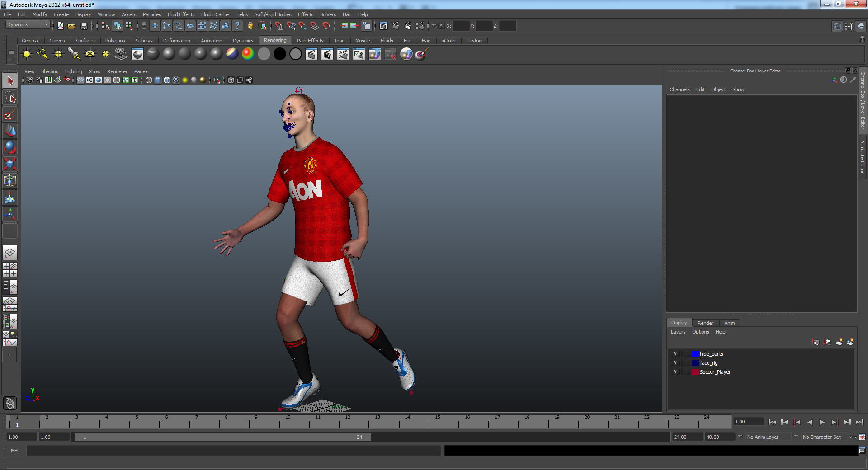Select the arrow Select tool
Viewport: 868px width, 470px height.
pos(10,81)
